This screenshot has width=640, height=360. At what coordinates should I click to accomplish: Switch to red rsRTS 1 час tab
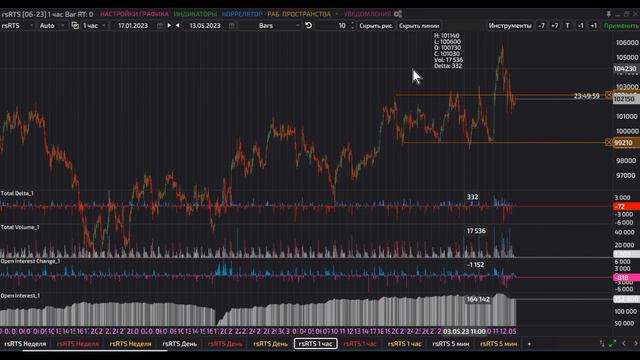[x=360, y=344]
